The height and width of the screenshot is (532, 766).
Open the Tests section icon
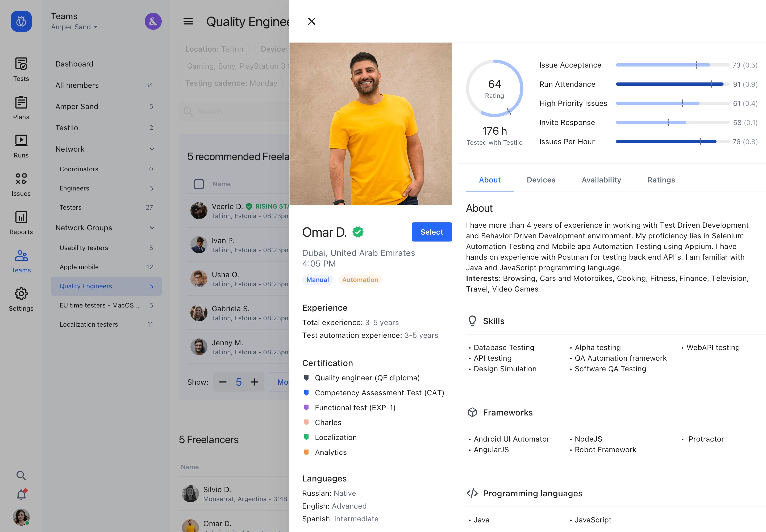coord(21,64)
